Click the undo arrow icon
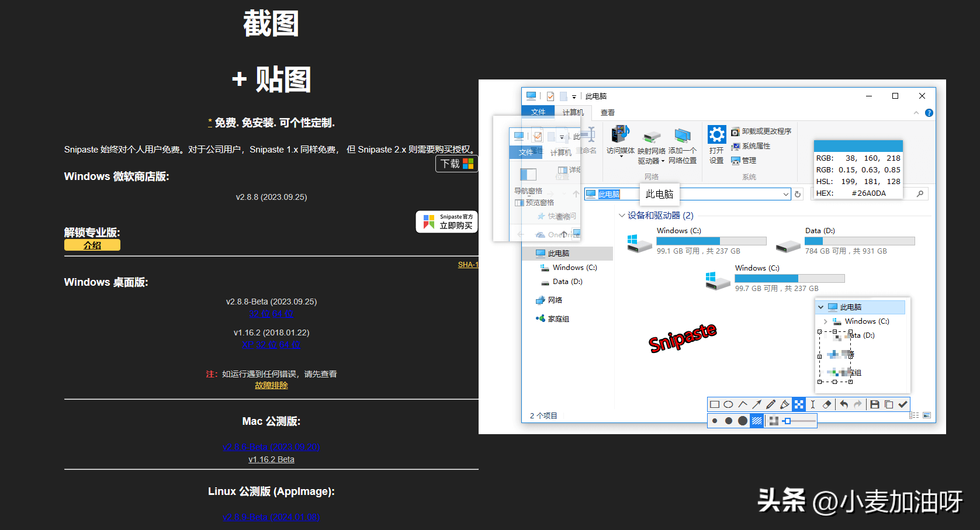 coord(844,404)
